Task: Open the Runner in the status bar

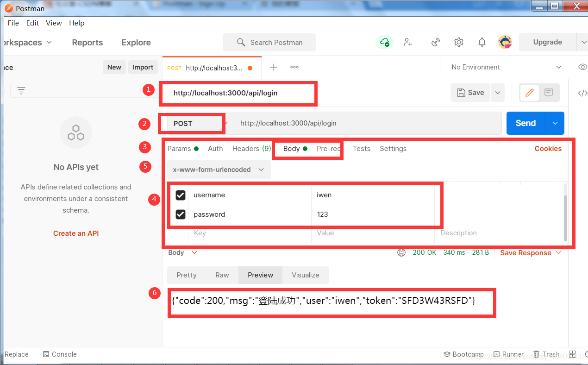Action: [508, 354]
